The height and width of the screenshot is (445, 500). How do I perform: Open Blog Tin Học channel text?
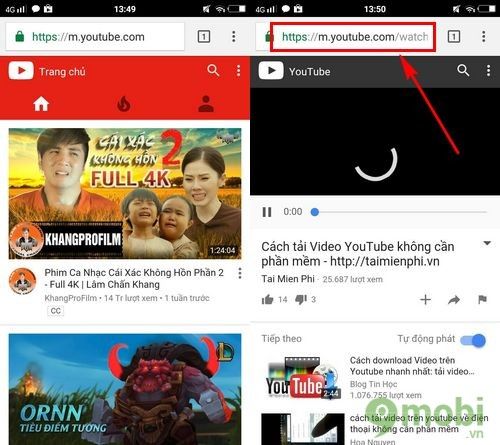374,384
